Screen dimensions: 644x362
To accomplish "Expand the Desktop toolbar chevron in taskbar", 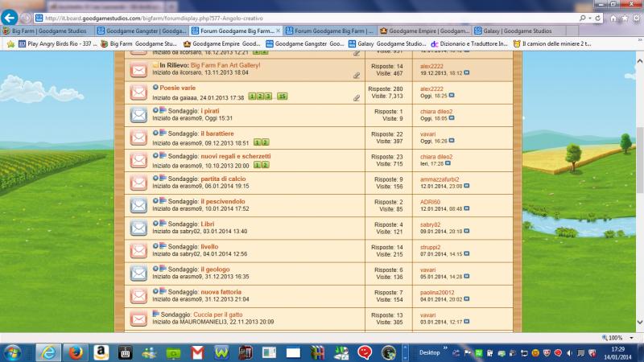I will tap(445, 348).
